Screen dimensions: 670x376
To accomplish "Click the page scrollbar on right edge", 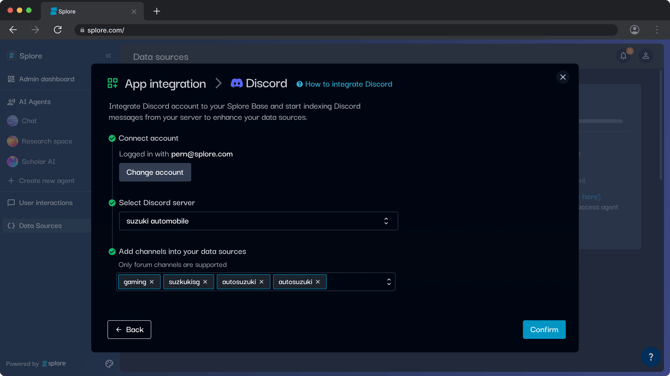I will tap(661, 124).
